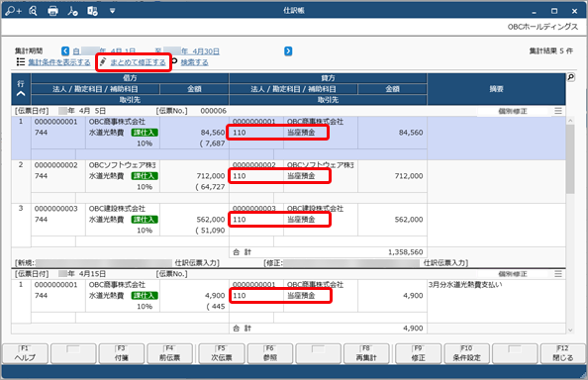
Task: Click the F5 次伝票 button
Action: click(222, 353)
